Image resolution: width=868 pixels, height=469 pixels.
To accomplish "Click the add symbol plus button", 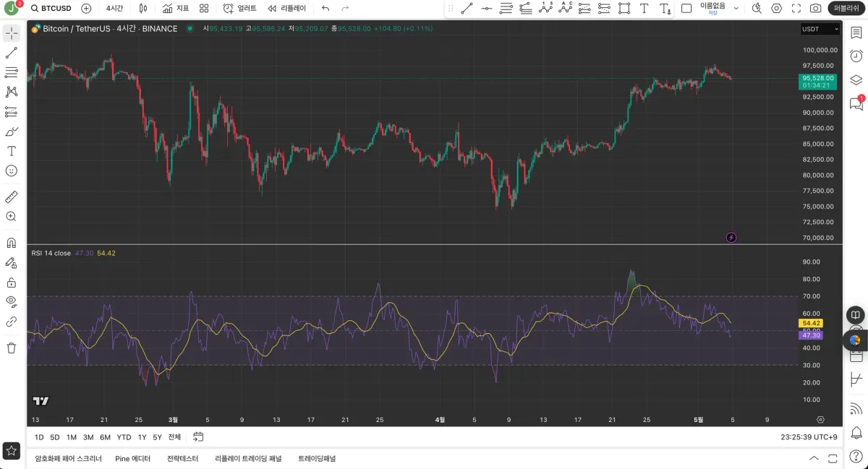I will tap(86, 9).
